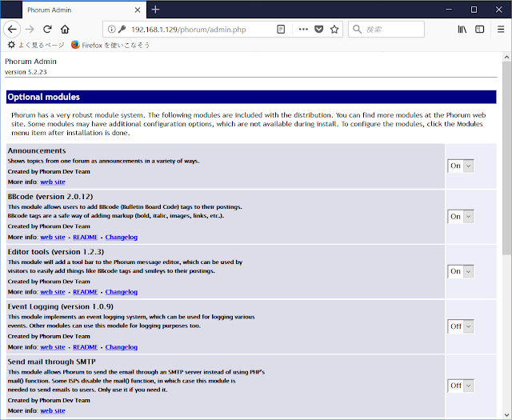Click the version 5.2.23 text
512x420 pixels.
(26, 72)
